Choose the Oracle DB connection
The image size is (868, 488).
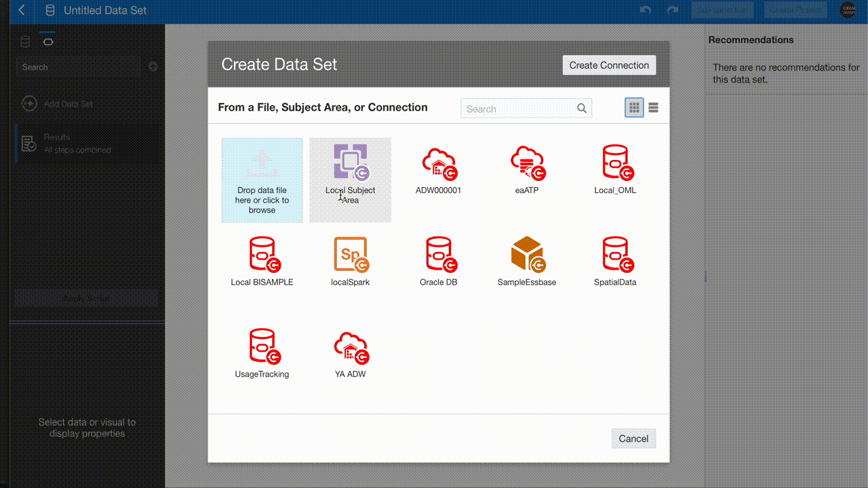438,262
